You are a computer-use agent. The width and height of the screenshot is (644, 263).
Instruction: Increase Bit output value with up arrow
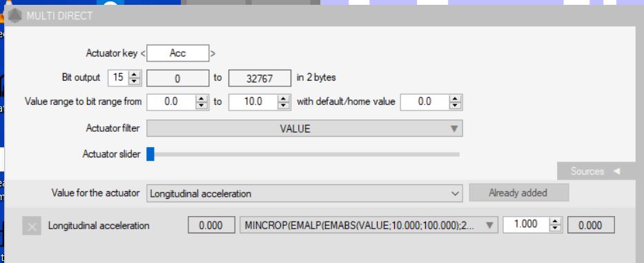click(x=135, y=74)
